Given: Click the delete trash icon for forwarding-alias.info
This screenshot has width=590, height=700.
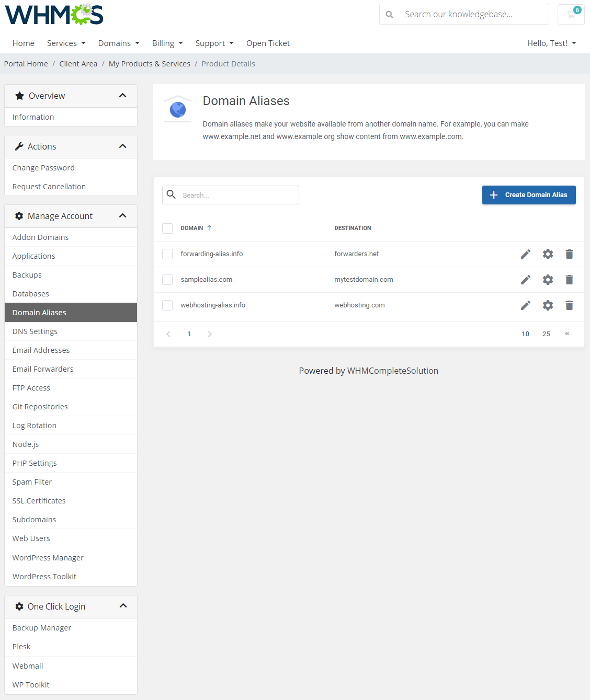Looking at the screenshot, I should tap(569, 254).
